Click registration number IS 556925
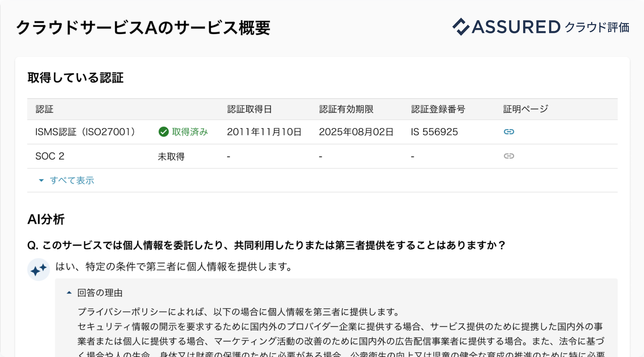644x357 pixels. (x=434, y=132)
